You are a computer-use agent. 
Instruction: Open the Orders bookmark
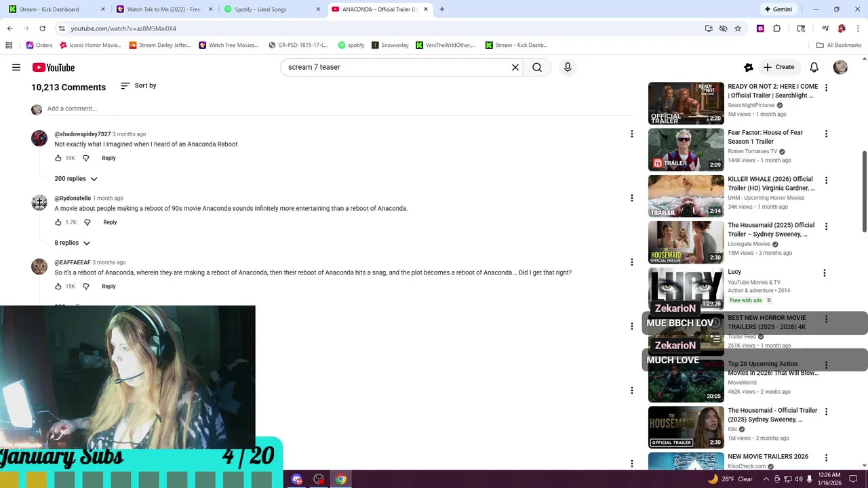39,45
